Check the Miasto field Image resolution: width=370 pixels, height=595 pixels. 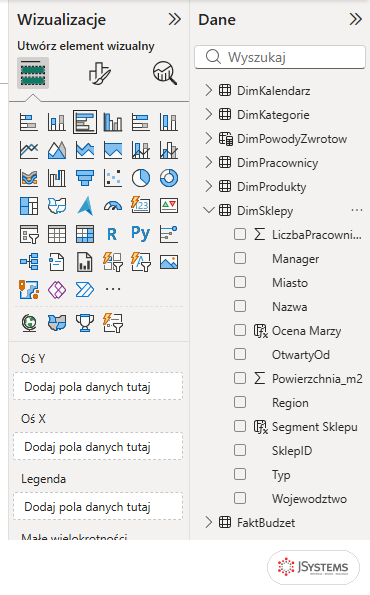pos(240,282)
